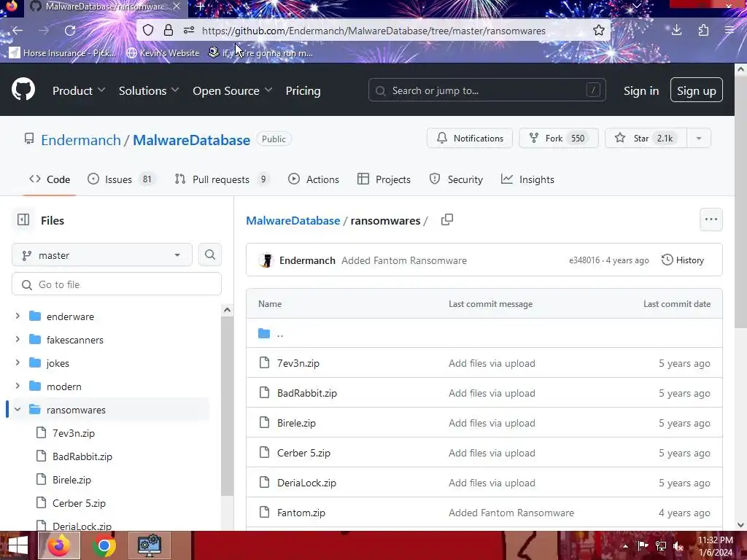Open the Firefox hamburger menu
The height and width of the screenshot is (560, 747).
pyautogui.click(x=729, y=31)
